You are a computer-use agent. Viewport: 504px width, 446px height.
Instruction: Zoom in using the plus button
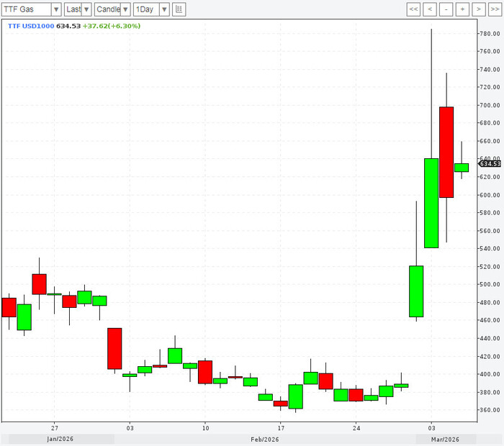coord(462,9)
